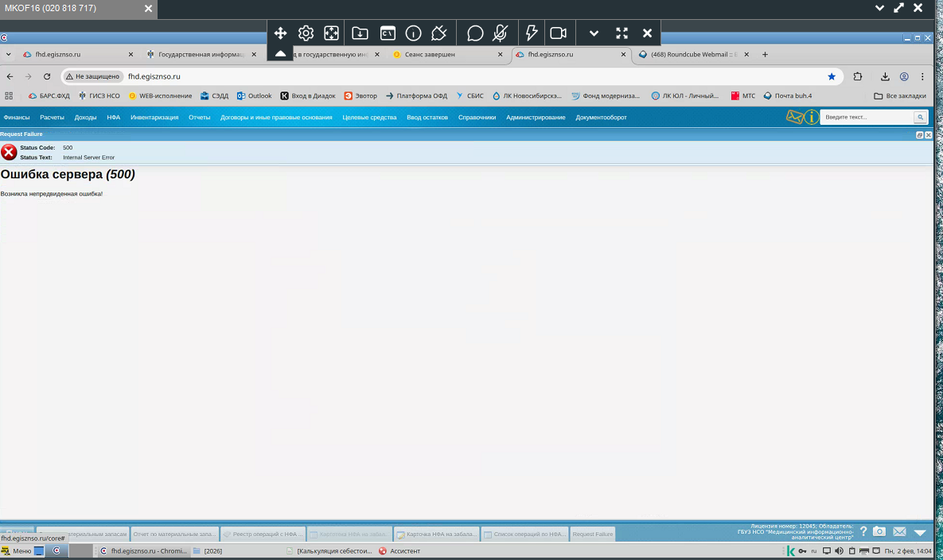Restore the Request Failure panel window
Screen dimensions: 943x560
(x=920, y=134)
